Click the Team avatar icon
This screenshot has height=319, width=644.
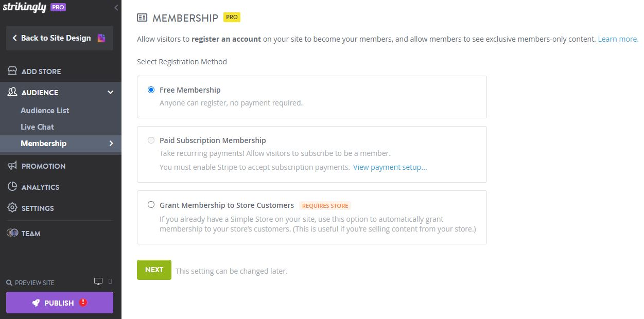point(12,233)
